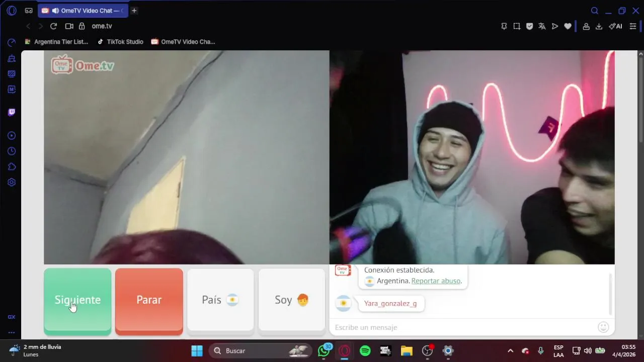Take a snapshot with the capture icon
Image resolution: width=644 pixels, height=362 pixels.
click(x=517, y=26)
